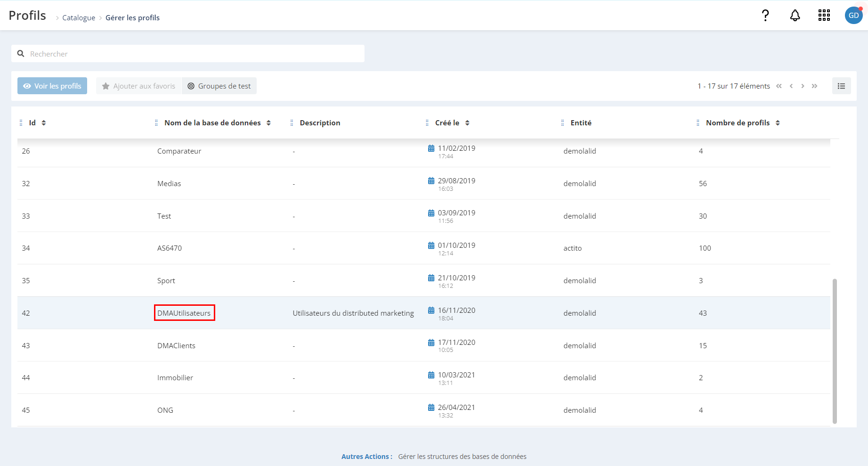Click the profile count 56
The width and height of the screenshot is (868, 466).
pos(703,184)
